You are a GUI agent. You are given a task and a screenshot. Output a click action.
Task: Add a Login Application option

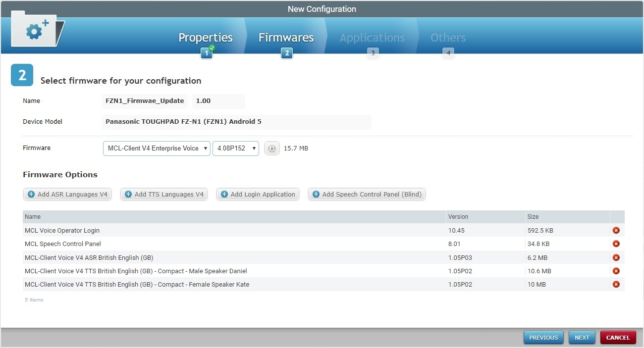click(258, 194)
